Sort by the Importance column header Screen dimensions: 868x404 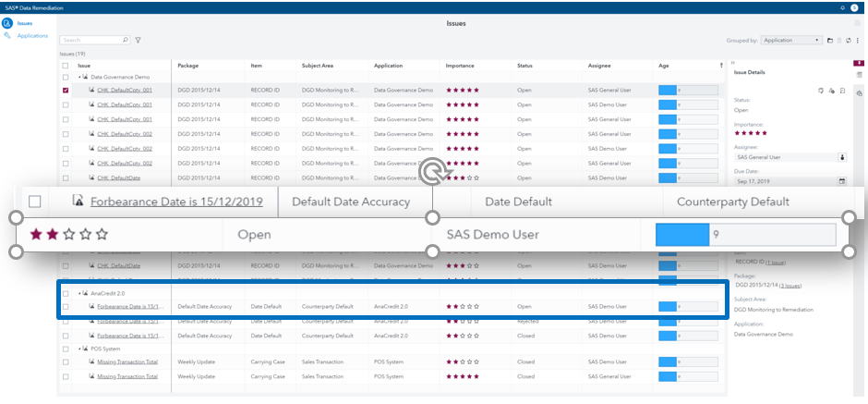point(460,66)
